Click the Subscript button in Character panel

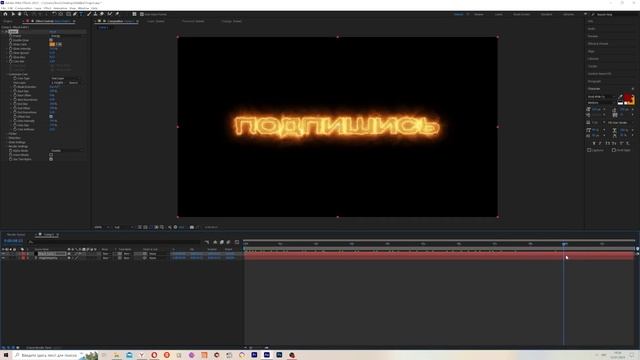coord(627,143)
